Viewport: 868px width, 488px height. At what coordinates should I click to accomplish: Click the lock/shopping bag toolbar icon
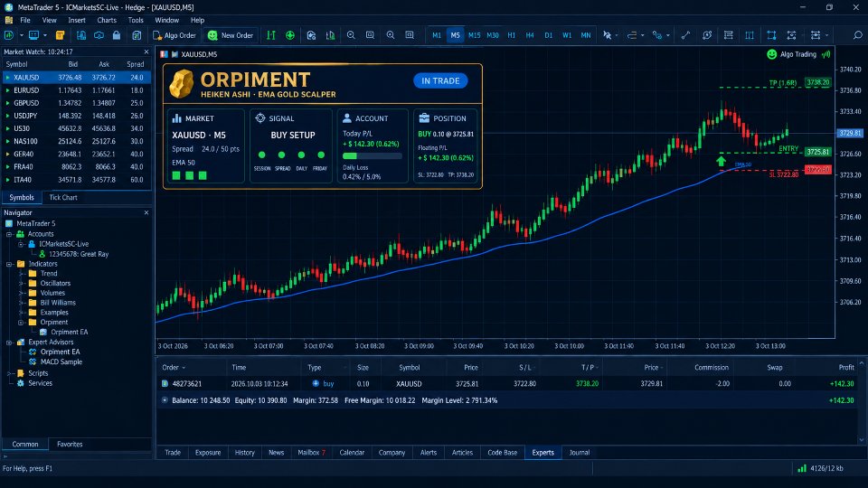(117, 35)
